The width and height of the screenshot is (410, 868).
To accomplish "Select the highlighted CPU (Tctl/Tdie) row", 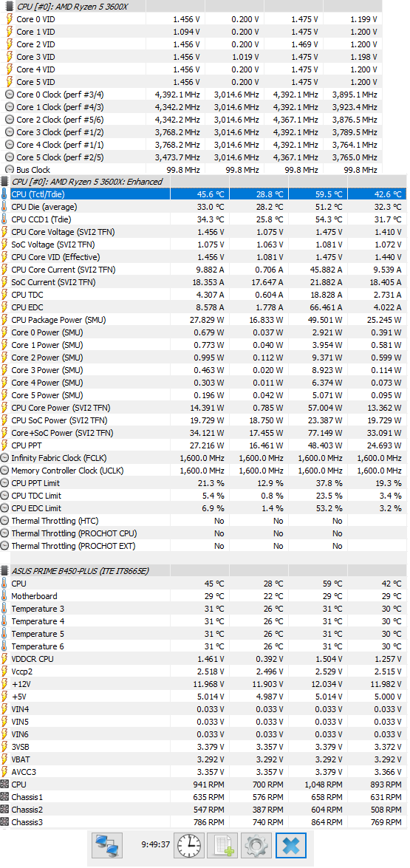I will 205,194.
